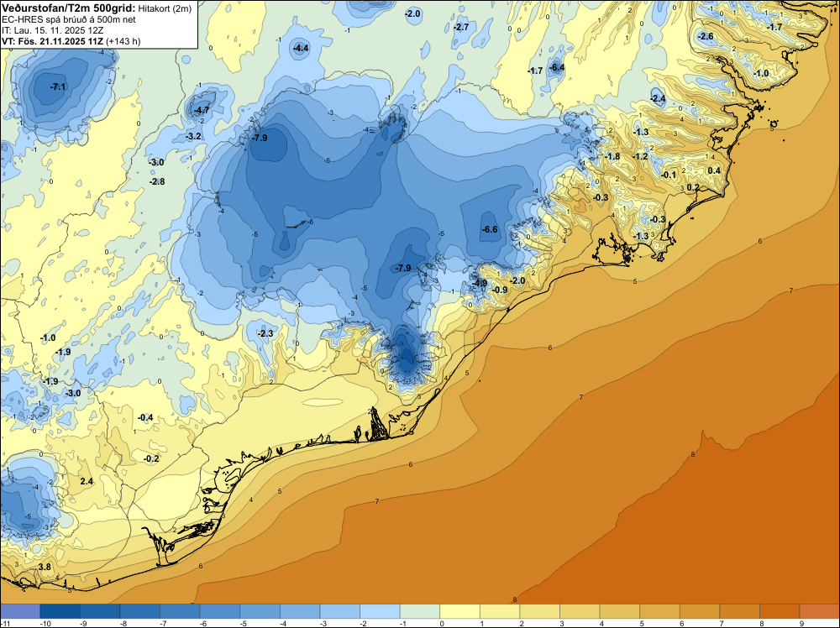
Task: Click the -4.7 temperature label
Action: (x=202, y=110)
